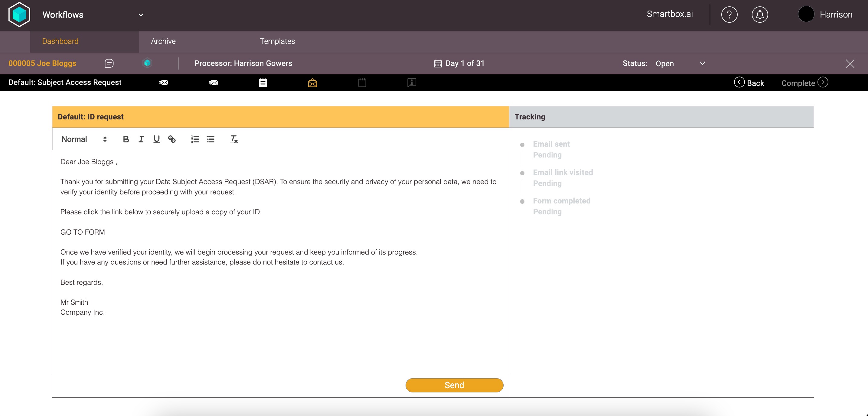Click the Send button
This screenshot has height=416, width=868.
point(454,385)
